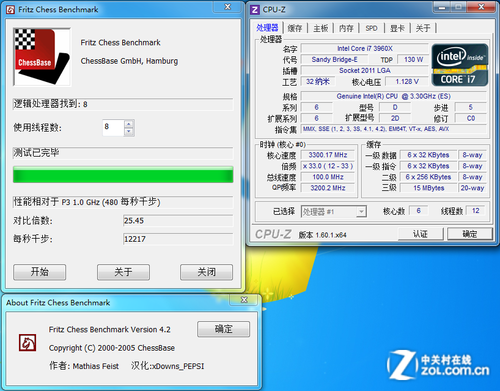The width and height of the screenshot is (500, 391).
Task: Click 确定 OK button in CPU-Z
Action: click(470, 234)
